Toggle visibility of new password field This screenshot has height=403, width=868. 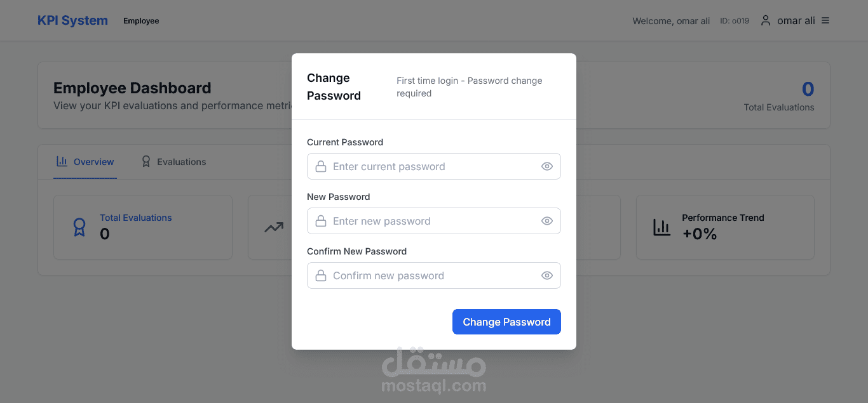pyautogui.click(x=546, y=221)
